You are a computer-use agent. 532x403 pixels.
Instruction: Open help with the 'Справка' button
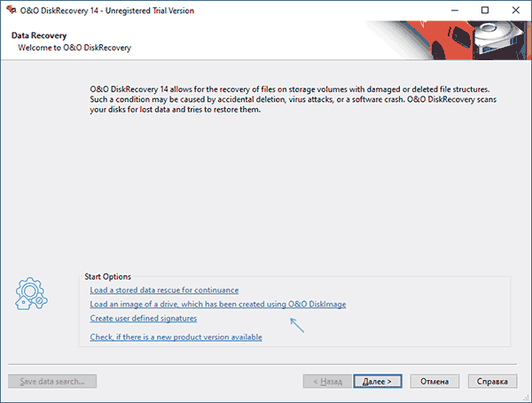492,382
